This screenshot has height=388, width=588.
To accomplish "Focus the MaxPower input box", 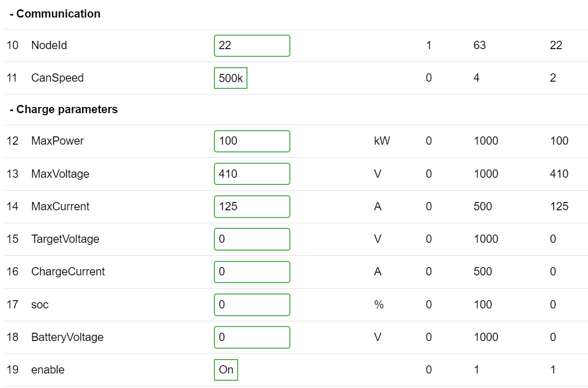I will click(252, 141).
